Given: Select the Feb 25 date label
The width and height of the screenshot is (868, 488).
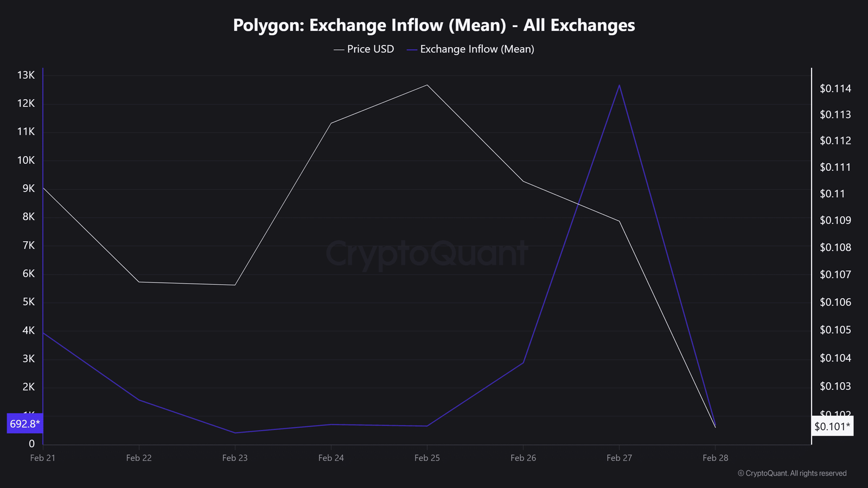Looking at the screenshot, I should click(x=427, y=458).
